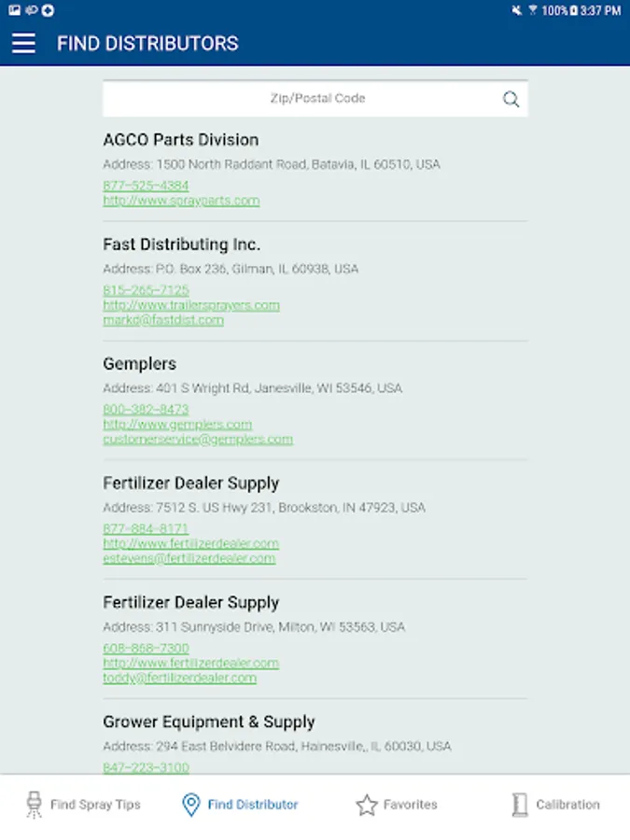Select the Grower Equipment & Supply entry
The height and width of the screenshot is (840, 630).
point(209,722)
